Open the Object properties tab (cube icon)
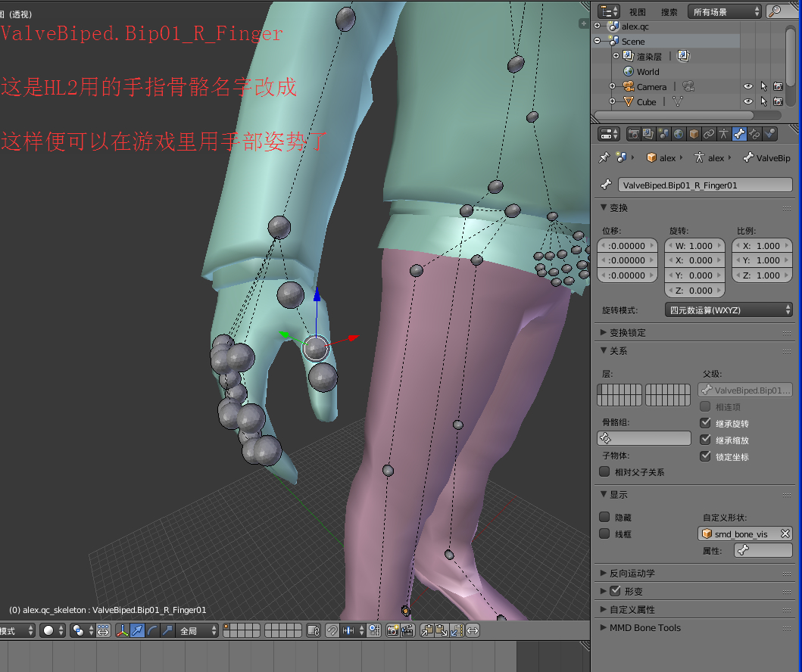Viewport: 802px width, 672px height. coord(694,134)
